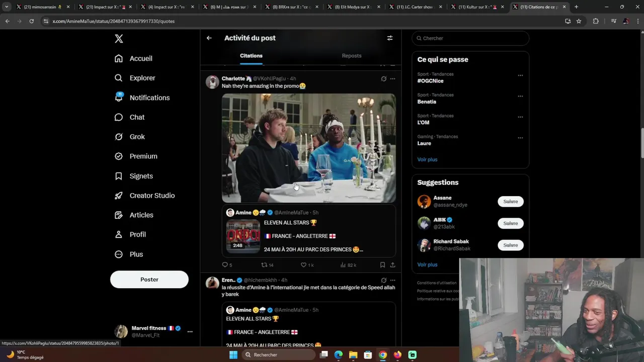Image resolution: width=644 pixels, height=362 pixels.
Task: Go back with Activité du post arrow
Action: tap(209, 38)
